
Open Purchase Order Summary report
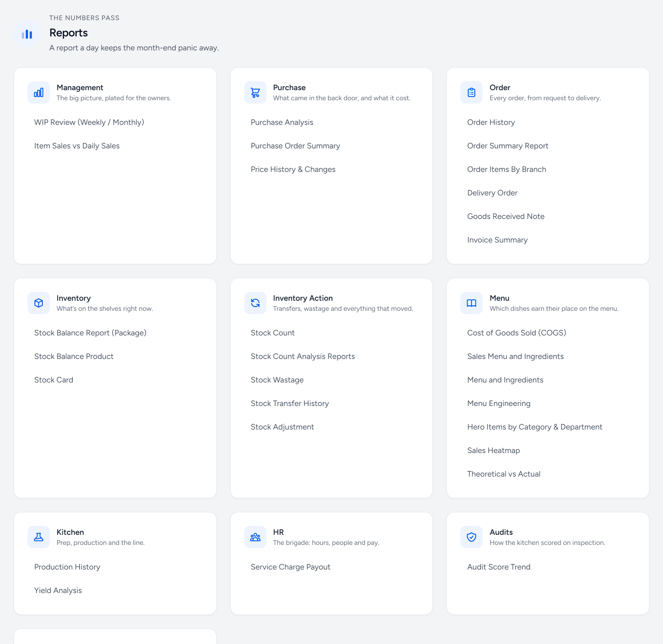point(295,146)
